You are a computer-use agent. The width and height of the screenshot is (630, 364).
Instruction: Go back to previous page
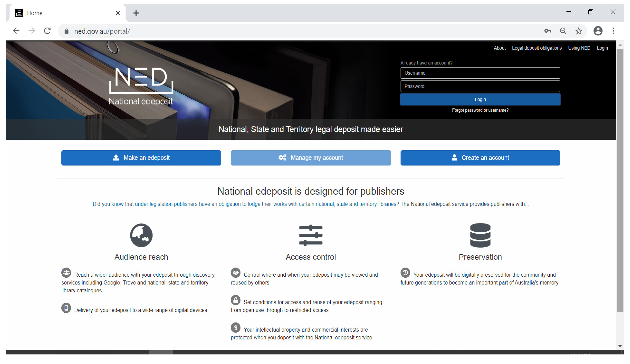click(16, 31)
